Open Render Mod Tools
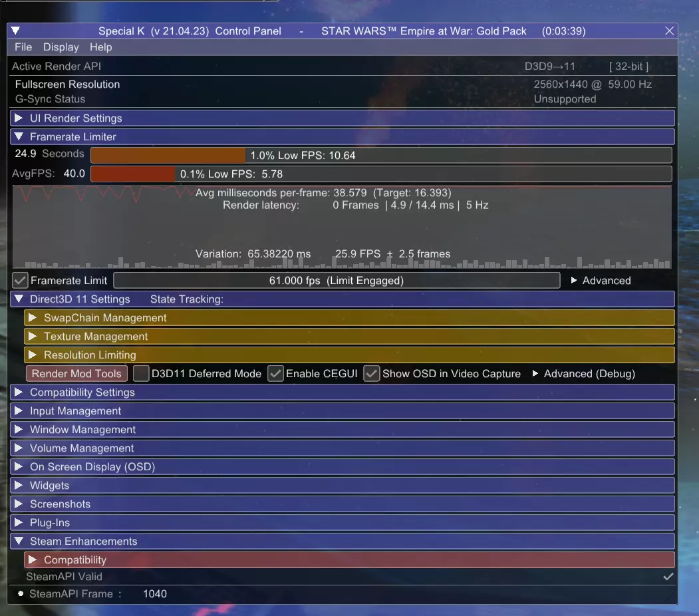The image size is (699, 616). click(x=76, y=373)
